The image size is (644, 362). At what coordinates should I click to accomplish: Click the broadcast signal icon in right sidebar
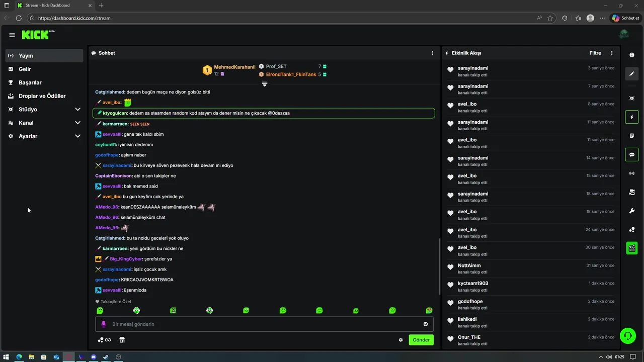[x=632, y=173]
